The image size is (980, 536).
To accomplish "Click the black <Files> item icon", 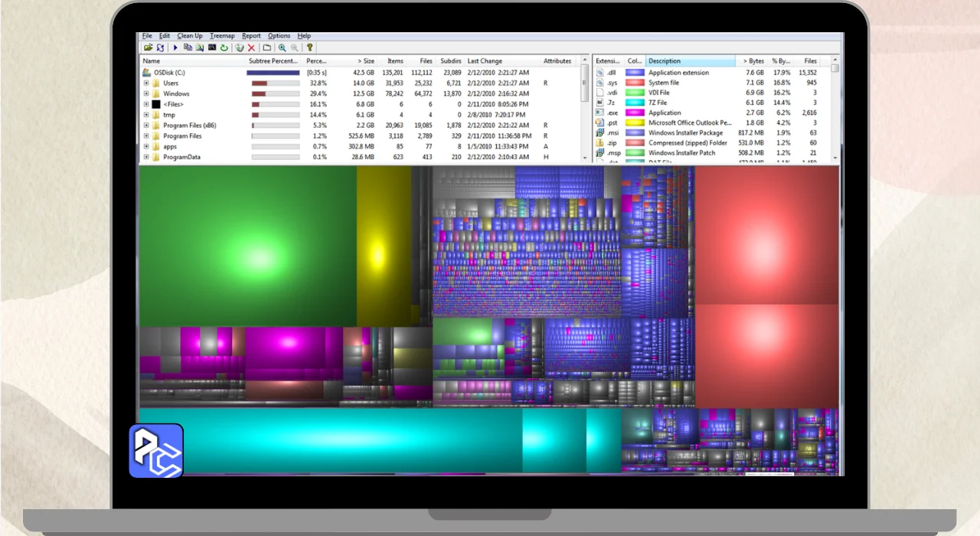I will [155, 104].
